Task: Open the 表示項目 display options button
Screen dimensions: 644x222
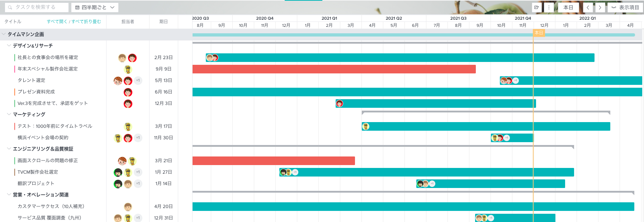Action: point(625,7)
